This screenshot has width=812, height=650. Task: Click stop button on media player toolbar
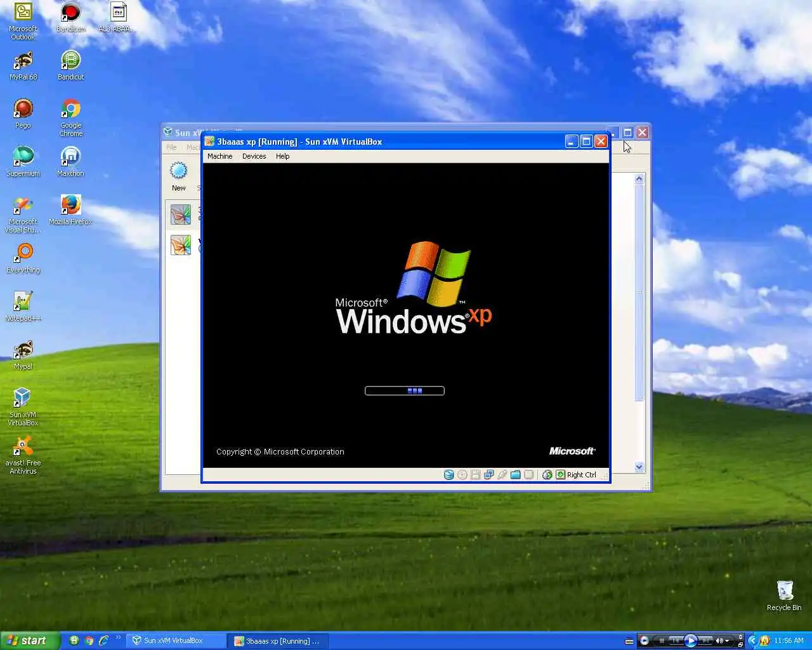[662, 640]
